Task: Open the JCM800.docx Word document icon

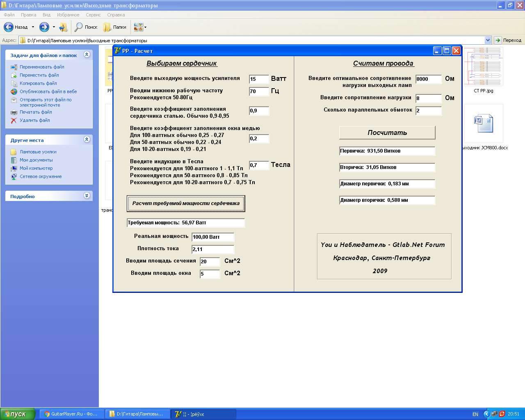Action: pos(483,124)
